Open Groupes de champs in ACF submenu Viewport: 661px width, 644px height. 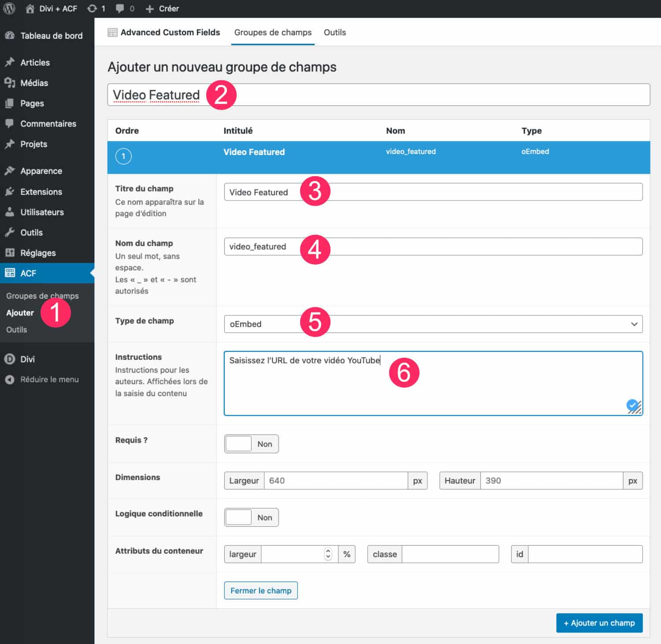(x=42, y=296)
